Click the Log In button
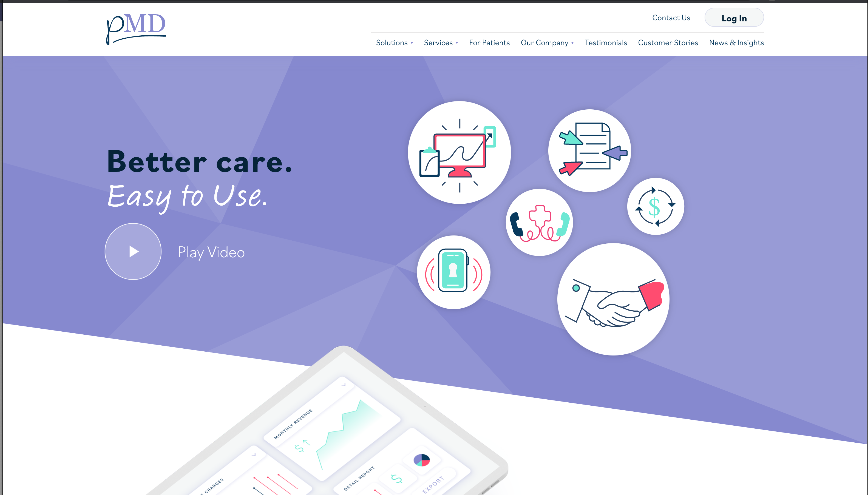The width and height of the screenshot is (868, 495). click(734, 18)
